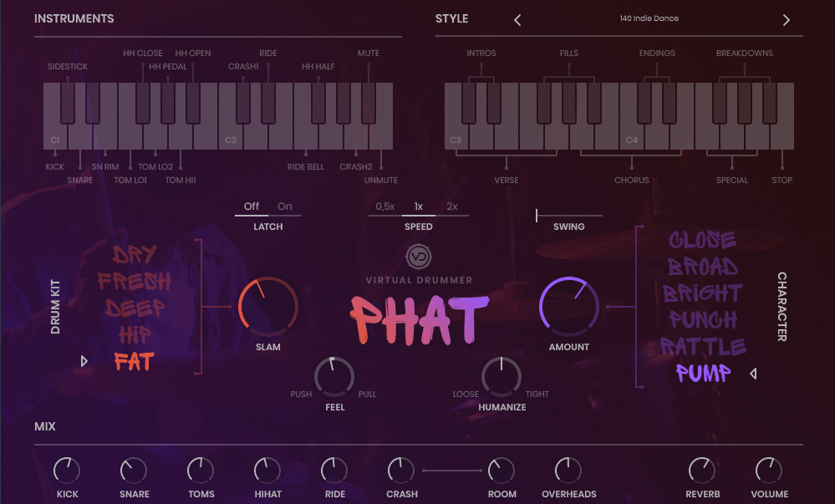Click the HUMANIZE loose/tight knob
The width and height of the screenshot is (835, 504).
(502, 377)
